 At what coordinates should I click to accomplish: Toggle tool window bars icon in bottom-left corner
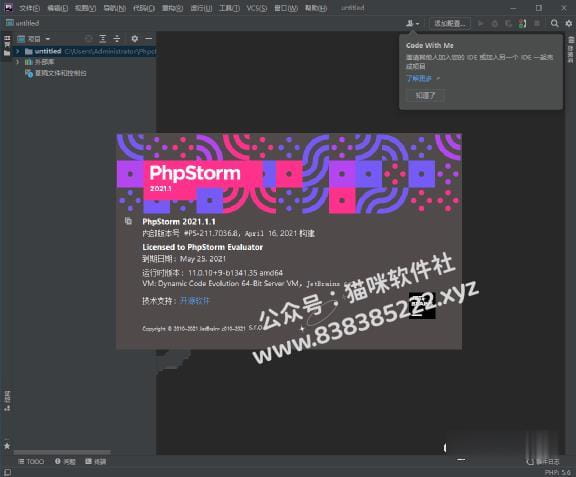point(7,472)
